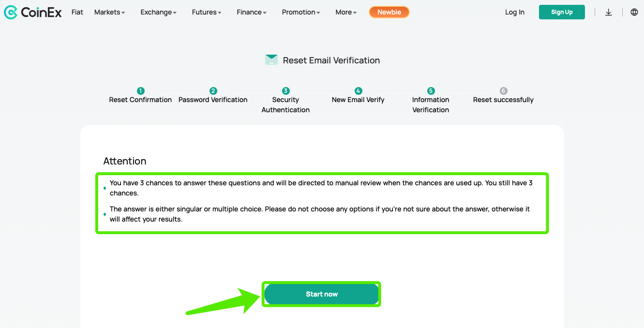Click the orange Newbie badge

(x=389, y=12)
